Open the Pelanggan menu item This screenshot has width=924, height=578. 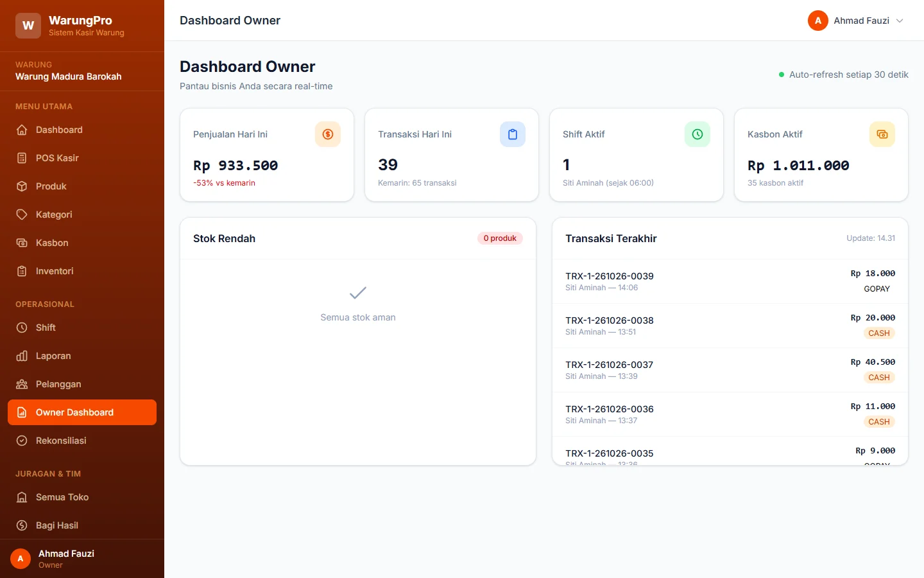point(82,384)
